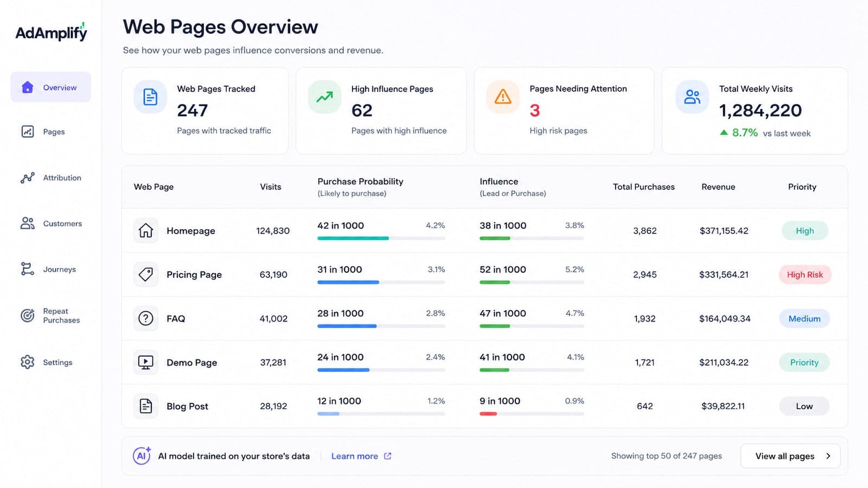
Task: Click the document icon on Web Pages Tracked card
Action: pyautogui.click(x=150, y=97)
